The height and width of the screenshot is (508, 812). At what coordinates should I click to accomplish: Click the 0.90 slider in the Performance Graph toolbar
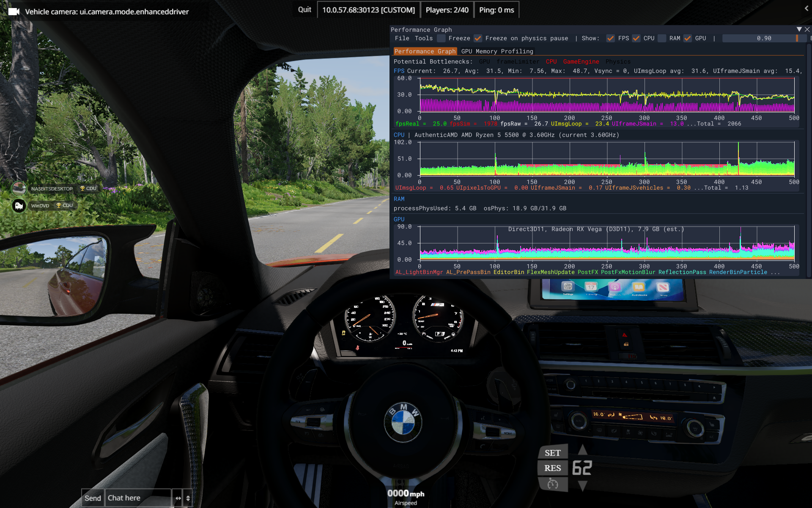764,39
